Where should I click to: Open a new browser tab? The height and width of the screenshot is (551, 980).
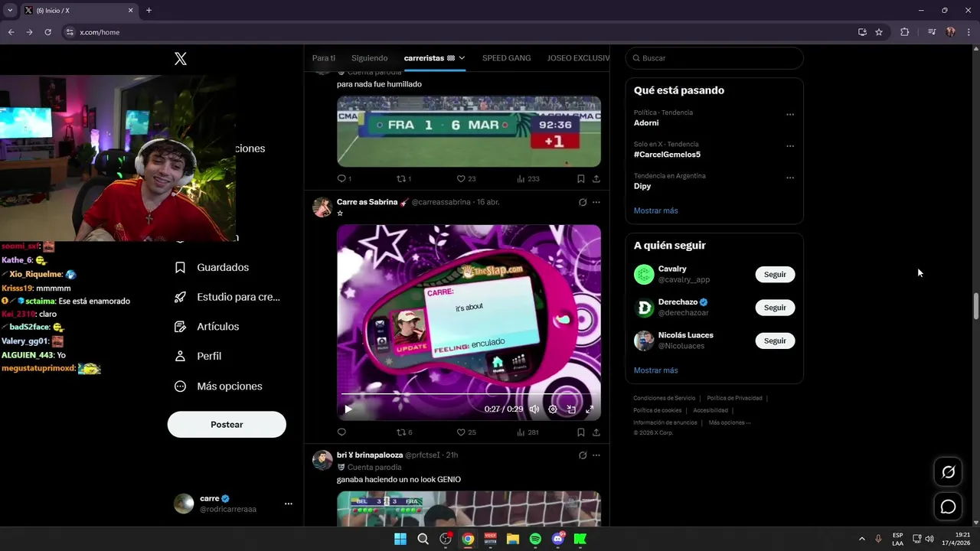(x=149, y=11)
